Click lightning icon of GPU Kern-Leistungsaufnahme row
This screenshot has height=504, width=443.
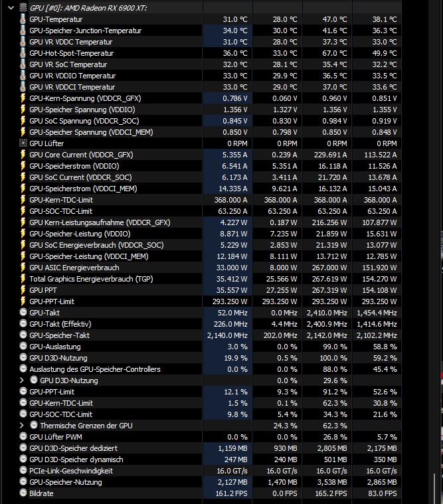23,222
